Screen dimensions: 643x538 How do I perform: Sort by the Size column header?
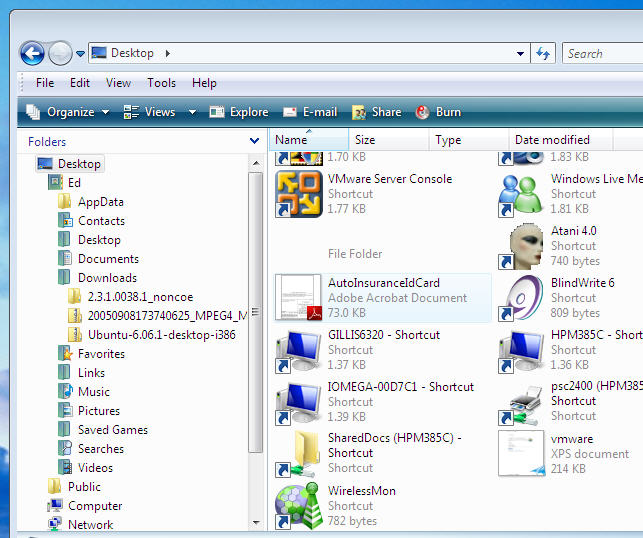pos(389,140)
